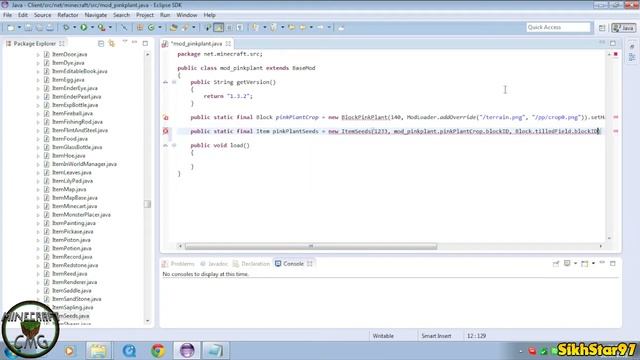
Task: Click the Search flashlight toolbar icon
Action: pos(185,27)
